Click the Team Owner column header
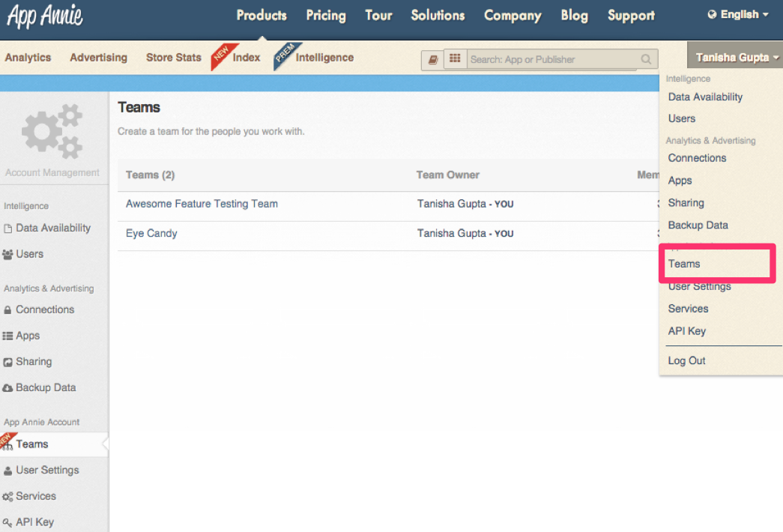 (x=448, y=175)
